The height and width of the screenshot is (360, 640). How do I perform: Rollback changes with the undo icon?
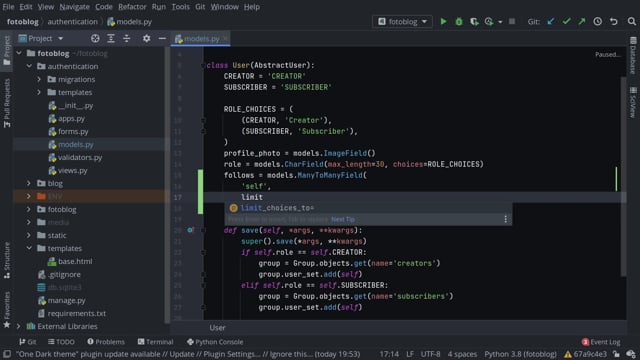coord(613,22)
